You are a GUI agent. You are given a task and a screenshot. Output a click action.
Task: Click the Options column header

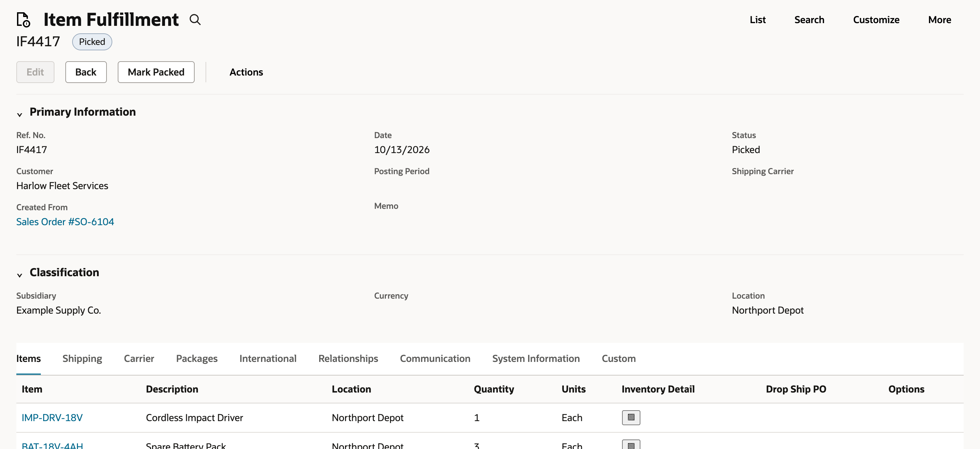pyautogui.click(x=906, y=389)
